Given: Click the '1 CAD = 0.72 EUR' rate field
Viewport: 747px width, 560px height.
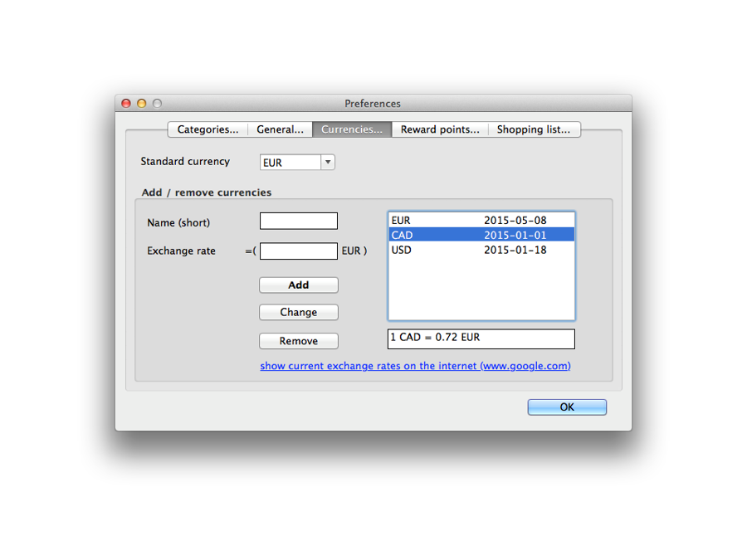Looking at the screenshot, I should tap(481, 338).
